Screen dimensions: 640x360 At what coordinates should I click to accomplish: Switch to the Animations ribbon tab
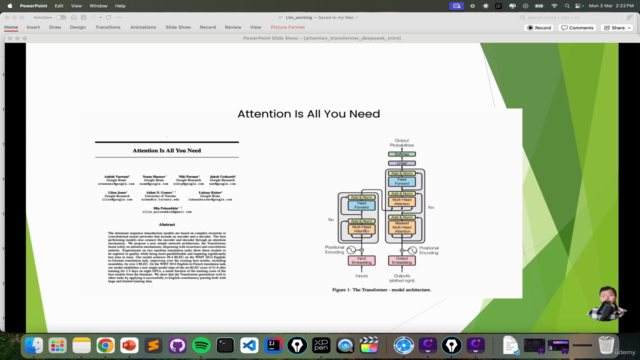[x=143, y=27]
